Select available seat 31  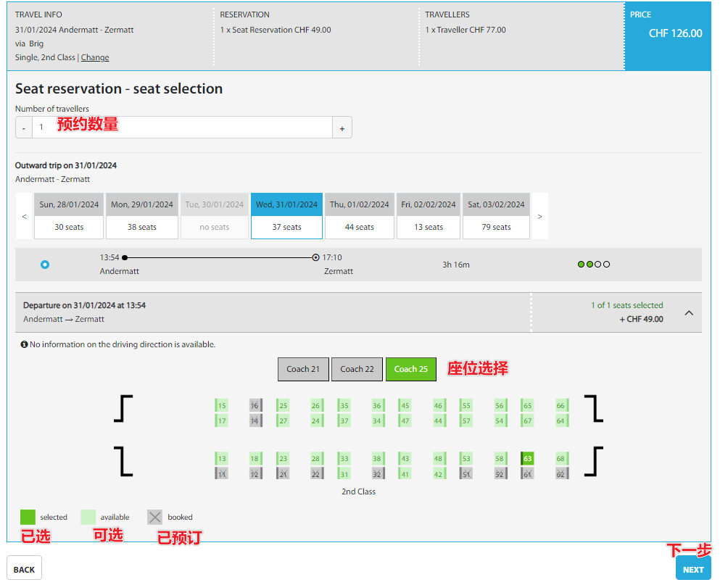[344, 474]
